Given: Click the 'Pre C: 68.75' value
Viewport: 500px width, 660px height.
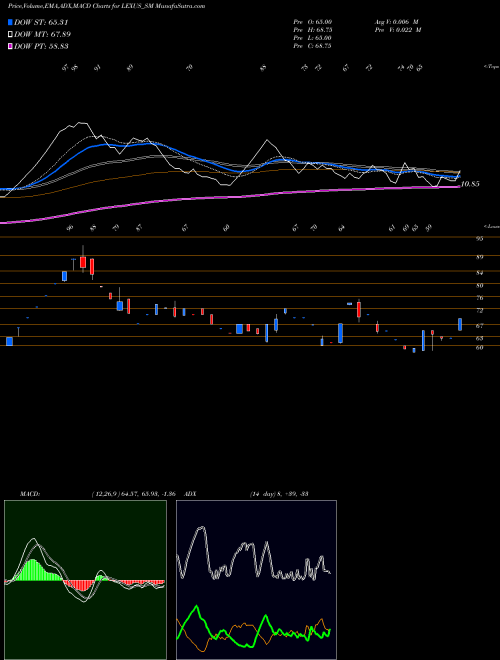Looking at the screenshot, I should [312, 46].
